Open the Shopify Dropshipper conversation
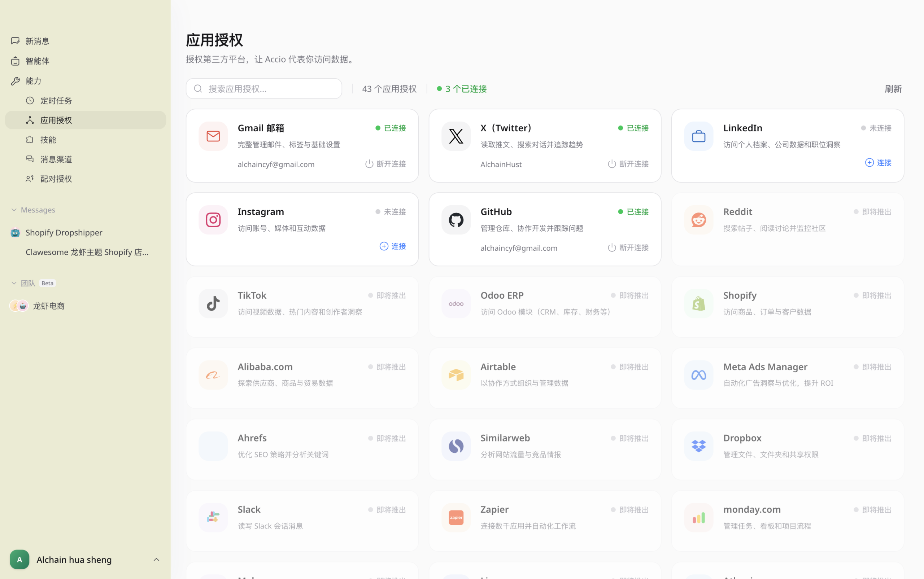 click(x=64, y=232)
